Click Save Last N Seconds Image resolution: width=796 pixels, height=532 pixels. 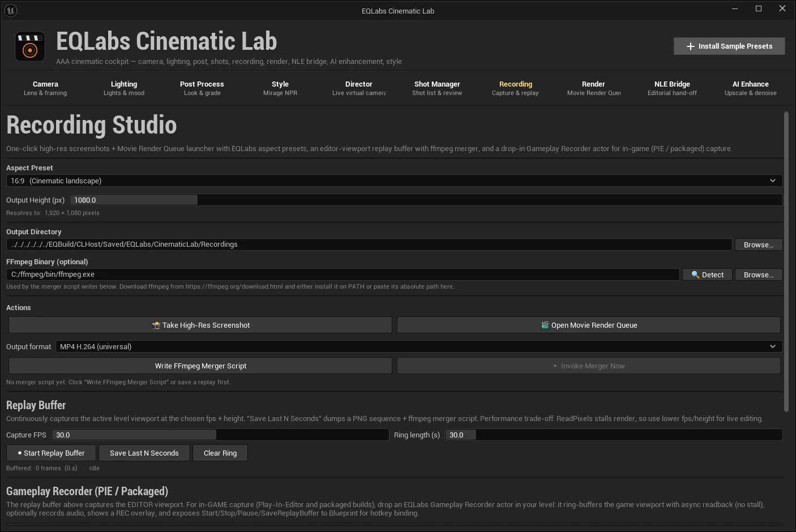[144, 453]
